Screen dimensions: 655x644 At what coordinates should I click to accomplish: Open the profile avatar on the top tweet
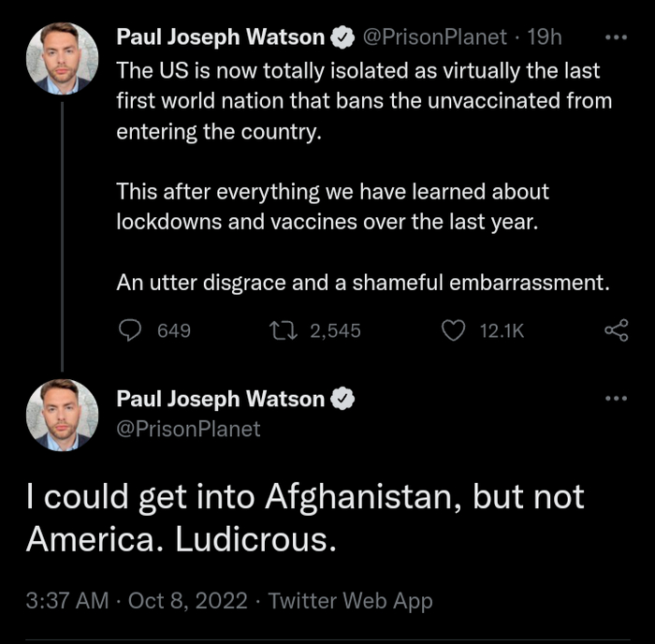tap(63, 58)
